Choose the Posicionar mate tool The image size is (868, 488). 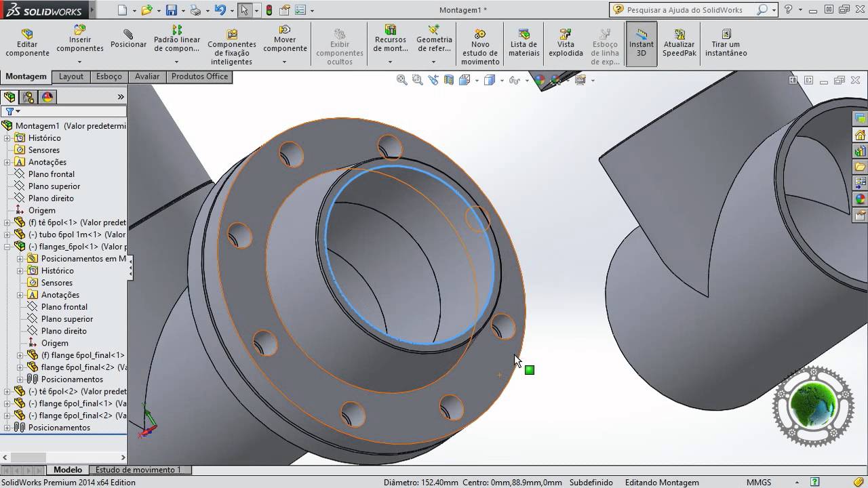(x=128, y=39)
